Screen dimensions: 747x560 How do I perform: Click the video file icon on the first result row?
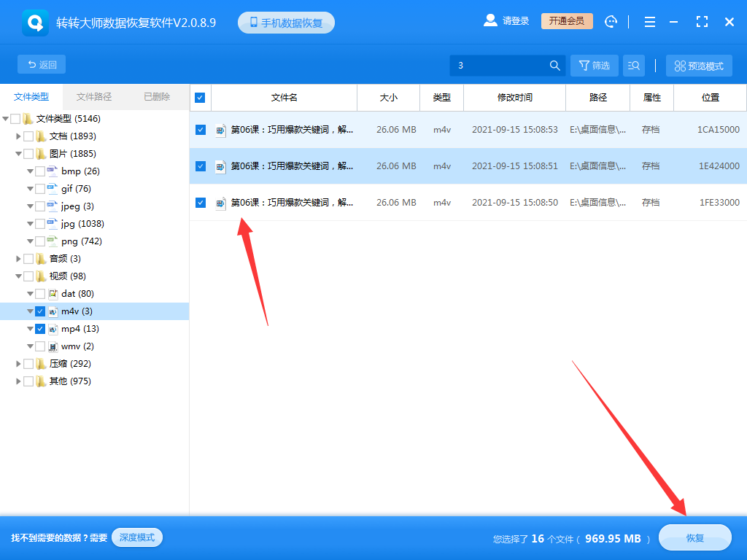[221, 130]
